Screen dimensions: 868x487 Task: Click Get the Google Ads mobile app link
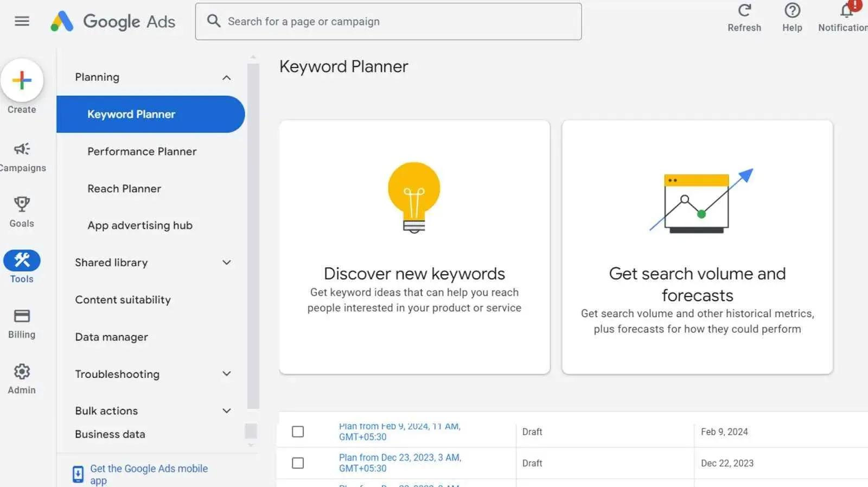[149, 474]
